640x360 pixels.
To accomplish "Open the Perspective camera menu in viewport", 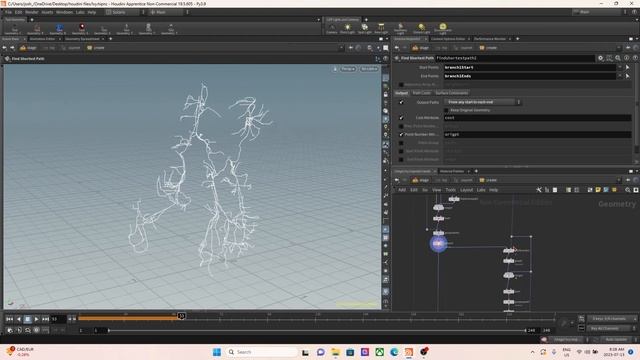I will 348,69.
